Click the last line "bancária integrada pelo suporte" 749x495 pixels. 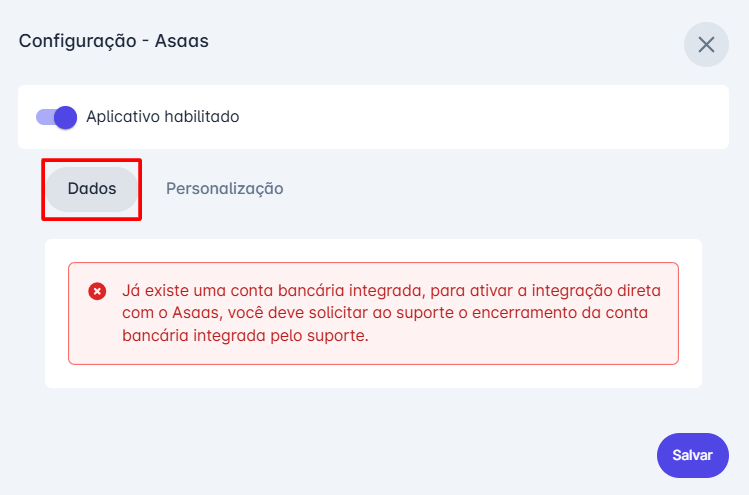[x=245, y=336]
